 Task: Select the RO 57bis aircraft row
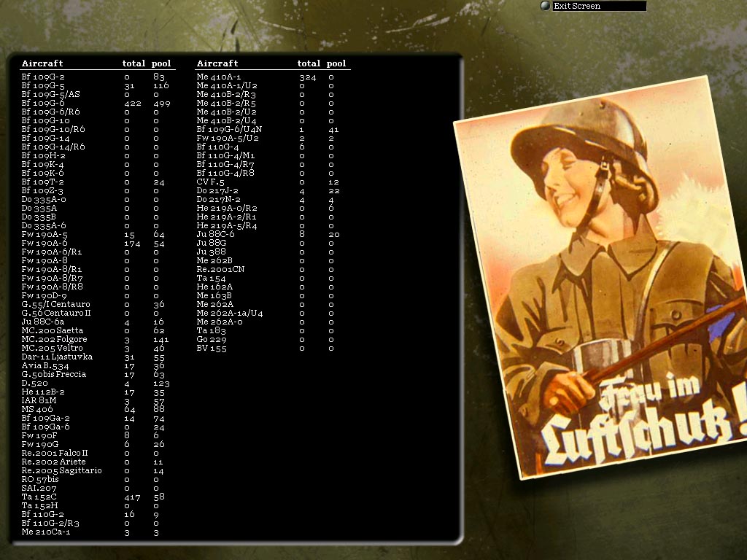(x=97, y=480)
